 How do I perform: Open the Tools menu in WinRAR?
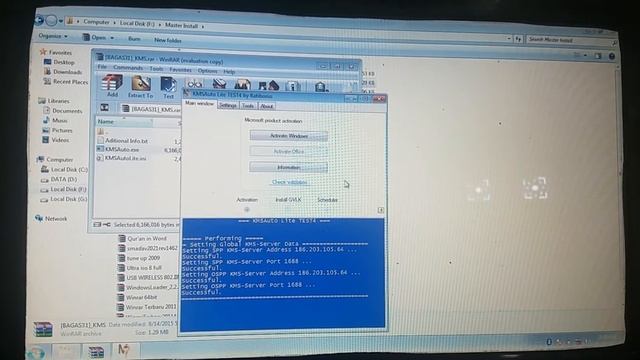[156, 69]
